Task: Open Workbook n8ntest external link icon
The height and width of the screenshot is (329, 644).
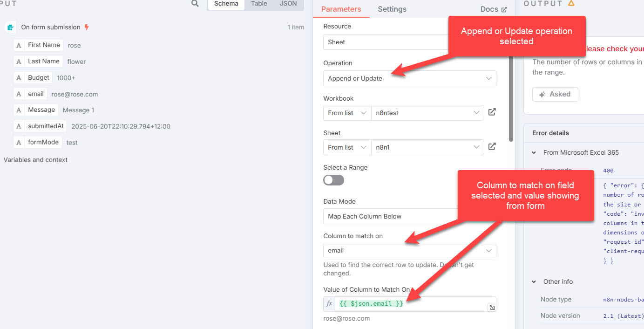Action: (492, 112)
